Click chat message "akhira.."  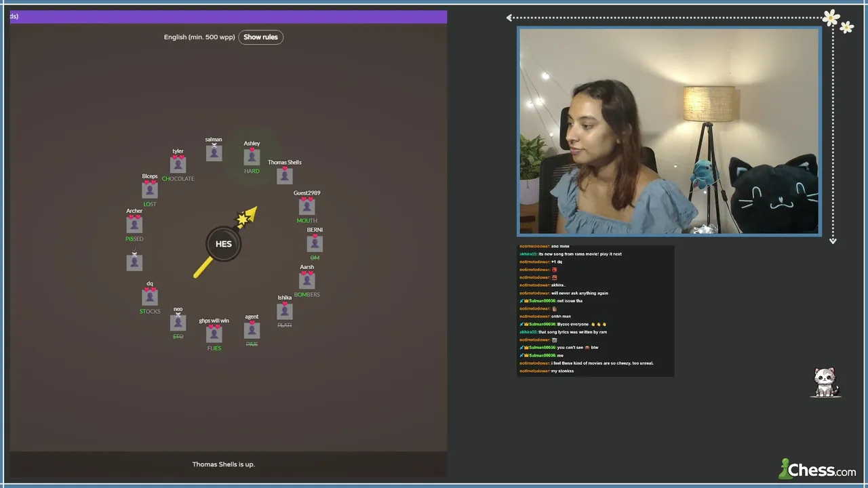[x=557, y=285]
